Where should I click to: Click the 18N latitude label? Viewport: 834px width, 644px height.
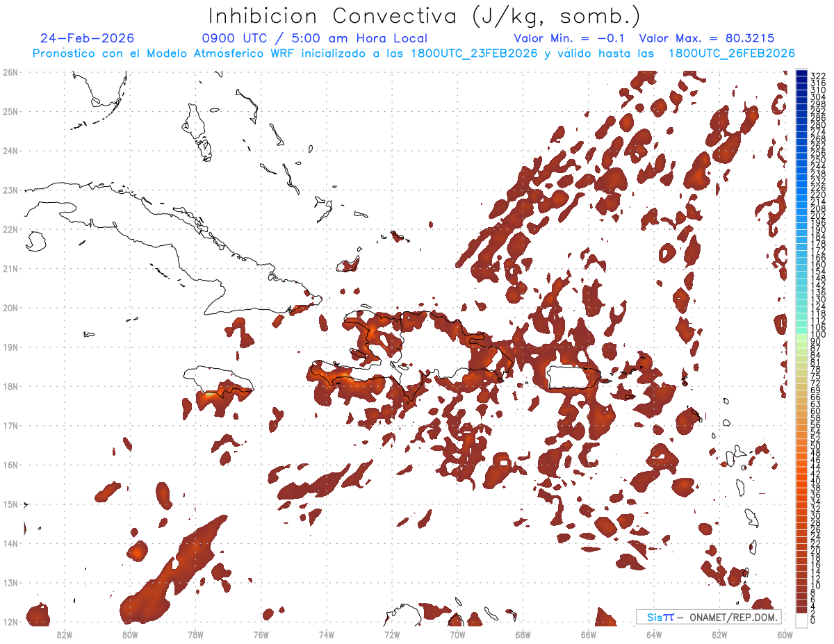(x=10, y=386)
